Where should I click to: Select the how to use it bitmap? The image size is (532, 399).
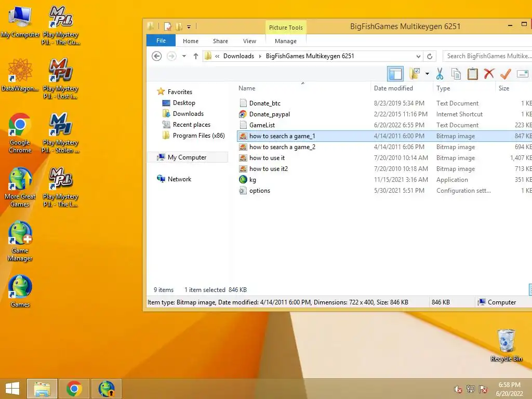(x=267, y=158)
